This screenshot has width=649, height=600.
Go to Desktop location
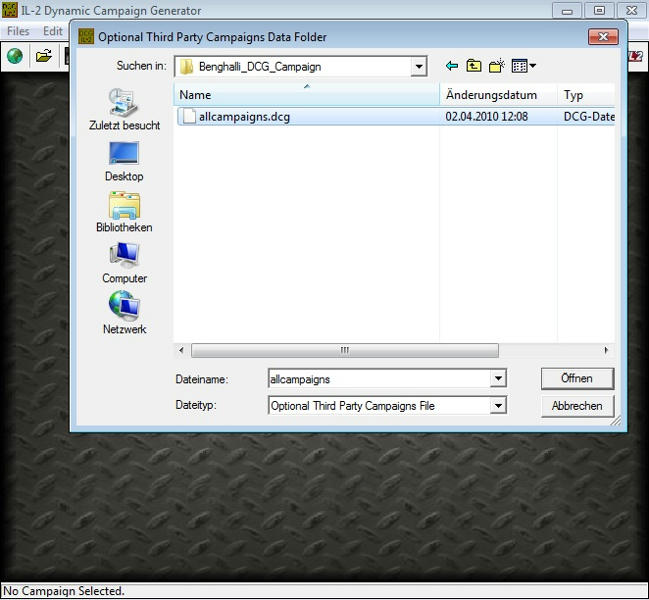tap(124, 162)
